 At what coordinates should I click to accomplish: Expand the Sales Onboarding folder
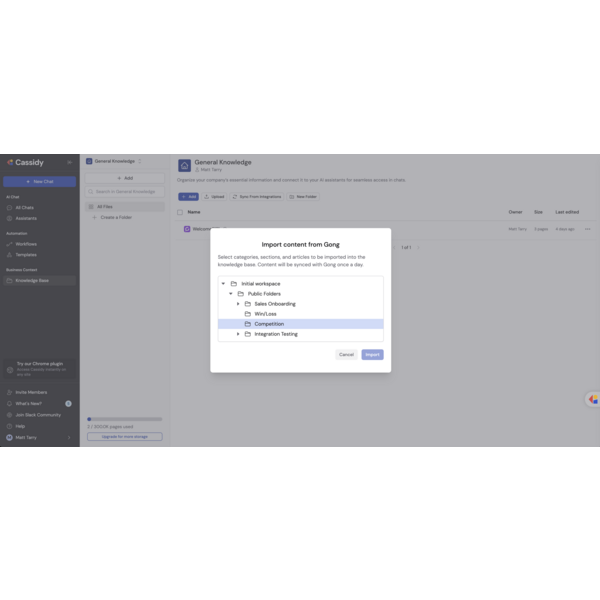[238, 304]
